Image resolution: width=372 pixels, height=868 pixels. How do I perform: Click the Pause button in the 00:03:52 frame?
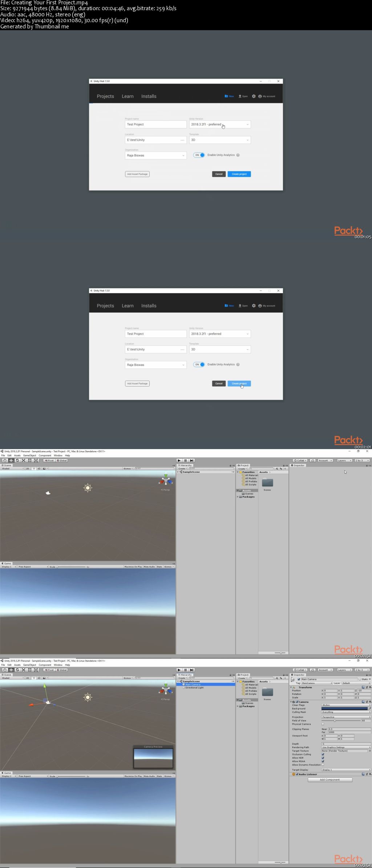(x=185, y=670)
